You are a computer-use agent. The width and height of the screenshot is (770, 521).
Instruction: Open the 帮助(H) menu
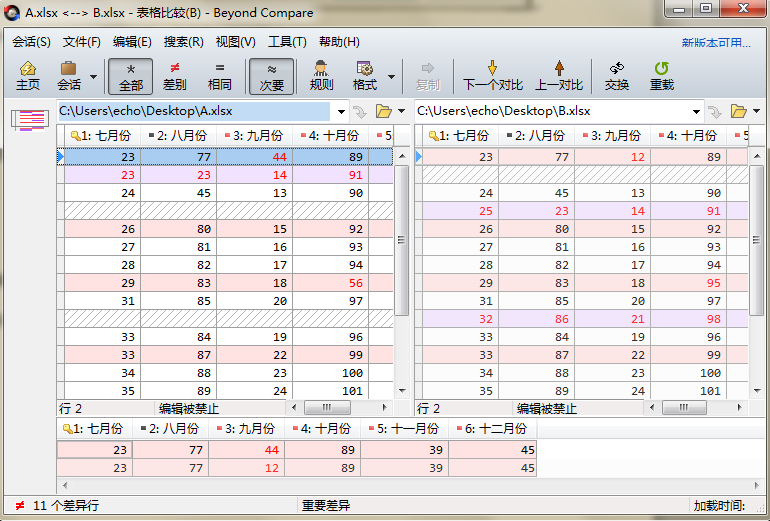(339, 42)
